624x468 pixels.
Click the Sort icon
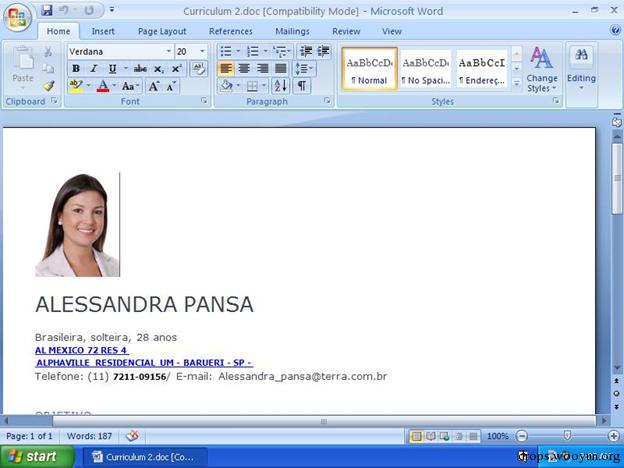(x=280, y=86)
